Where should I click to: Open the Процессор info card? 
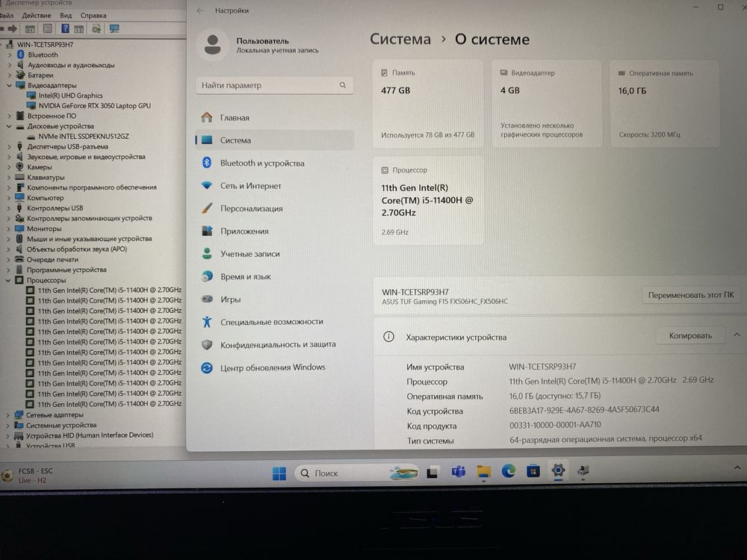(428, 200)
